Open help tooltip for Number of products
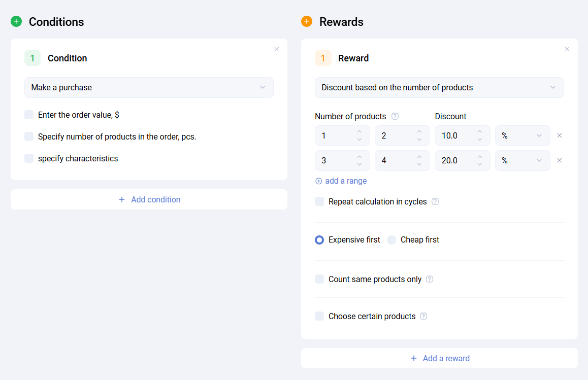 tap(395, 116)
